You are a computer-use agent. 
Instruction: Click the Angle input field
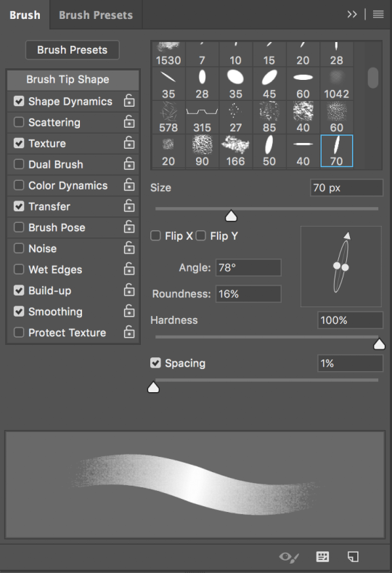tap(248, 267)
